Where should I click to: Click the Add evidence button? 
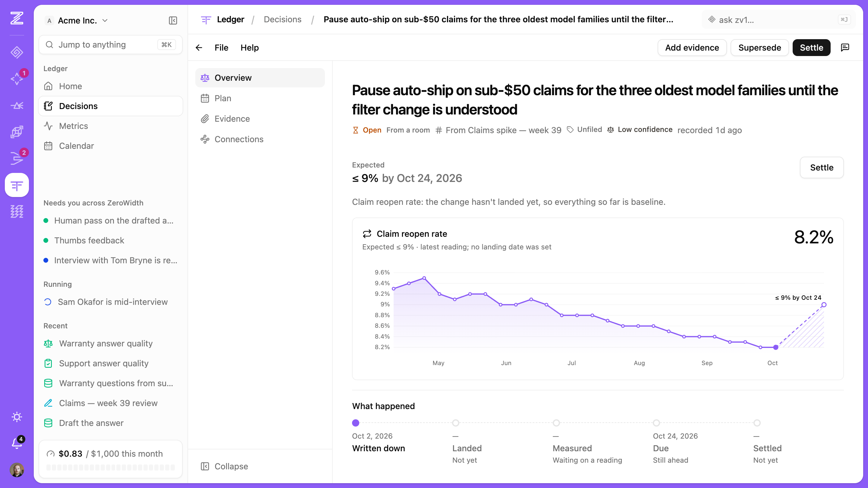coord(692,48)
